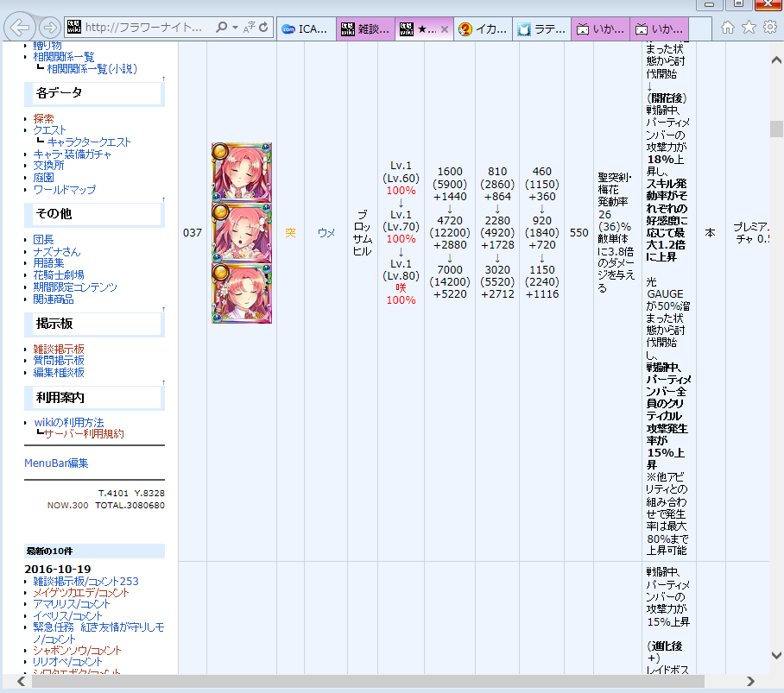Click the middle ウメ evolved portrait
The height and width of the screenshot is (693, 784).
click(242, 233)
